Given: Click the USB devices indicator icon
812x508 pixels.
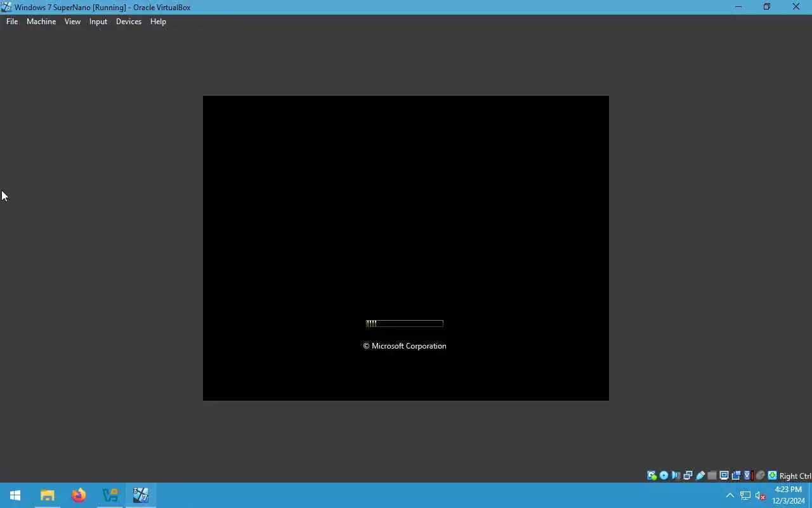Looking at the screenshot, I should [x=700, y=476].
